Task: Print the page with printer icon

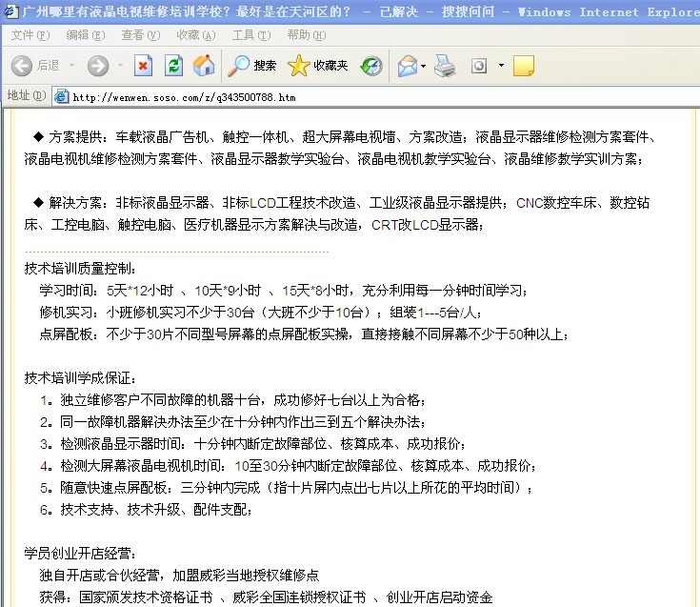Action: coord(445,66)
